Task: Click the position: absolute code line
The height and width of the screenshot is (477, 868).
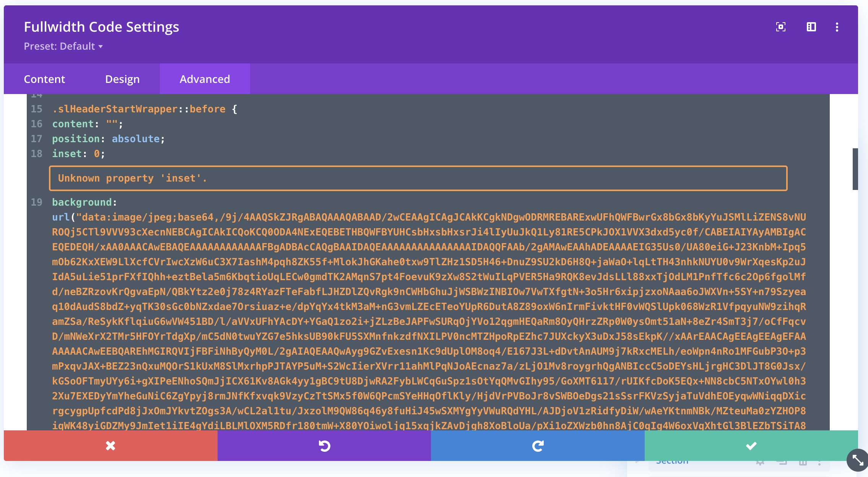Action: [x=108, y=139]
